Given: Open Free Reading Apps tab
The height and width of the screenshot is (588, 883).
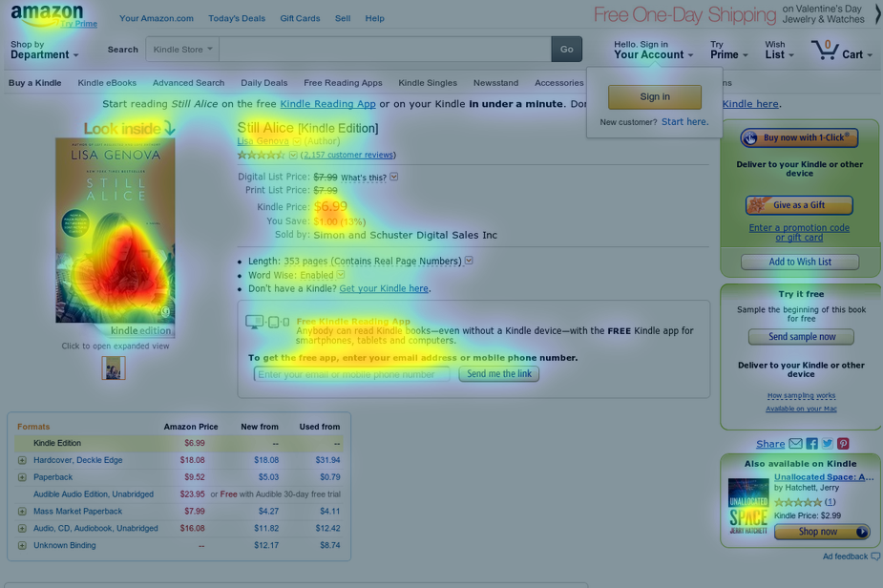Looking at the screenshot, I should (343, 83).
